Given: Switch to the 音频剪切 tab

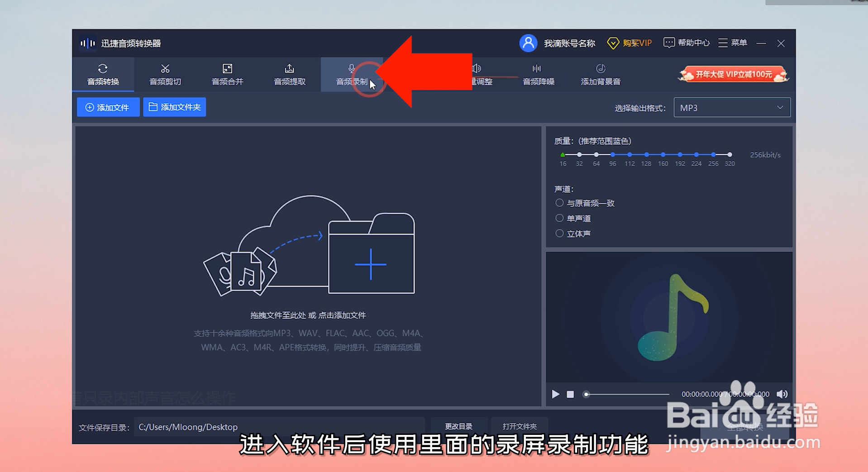Looking at the screenshot, I should [x=165, y=74].
